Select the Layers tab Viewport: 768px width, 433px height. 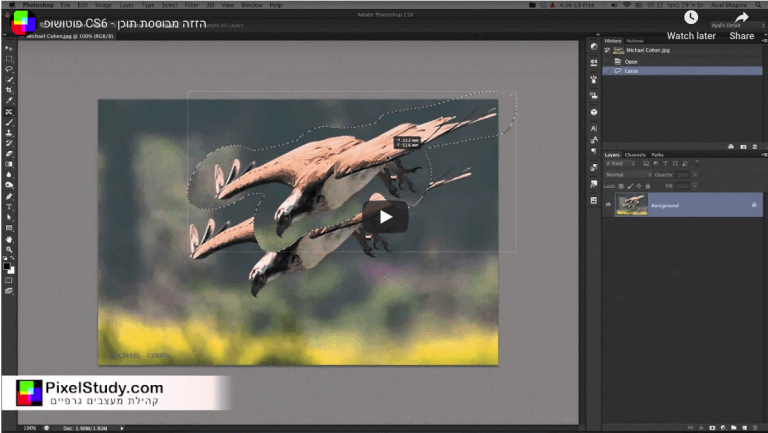612,155
